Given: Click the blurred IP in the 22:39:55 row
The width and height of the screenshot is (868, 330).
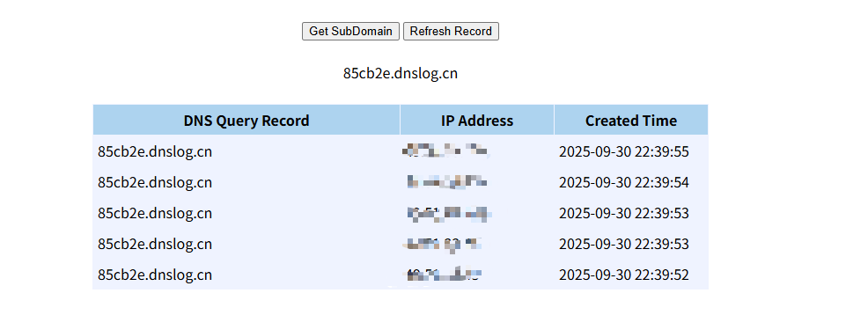Looking at the screenshot, I should (446, 150).
